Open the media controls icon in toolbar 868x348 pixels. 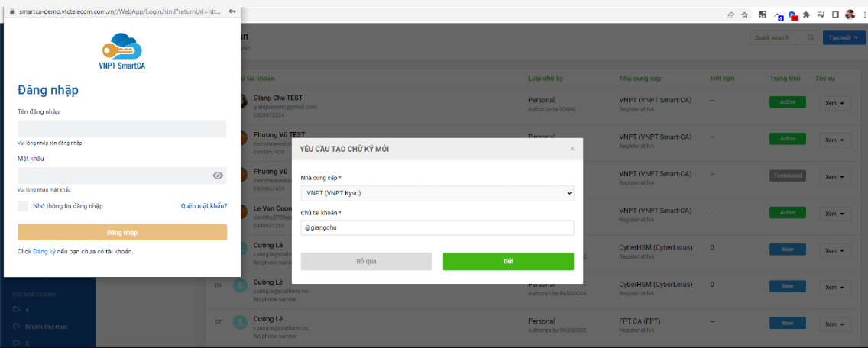pos(821,15)
